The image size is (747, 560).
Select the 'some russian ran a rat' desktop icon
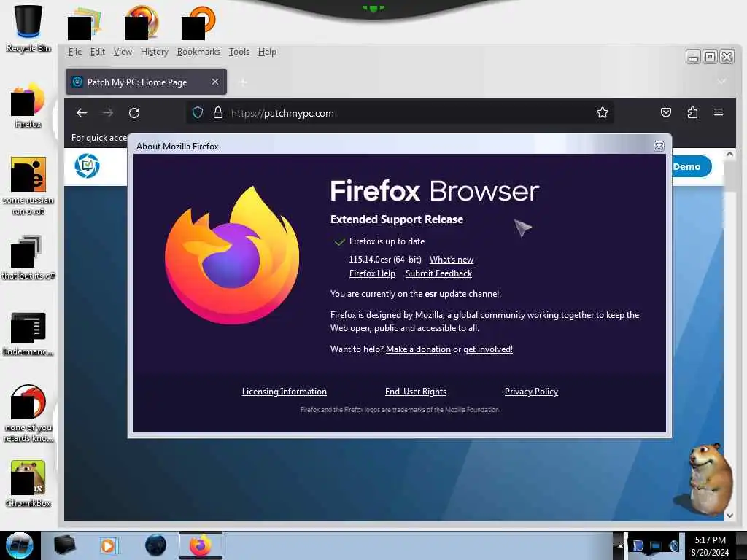coord(28,186)
